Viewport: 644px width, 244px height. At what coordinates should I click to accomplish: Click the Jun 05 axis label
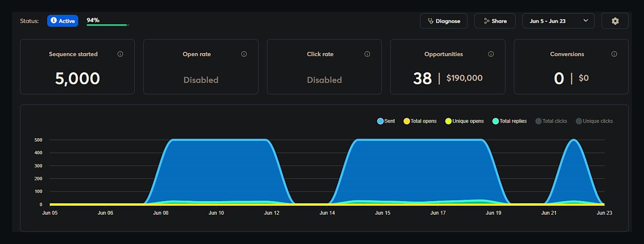click(50, 213)
